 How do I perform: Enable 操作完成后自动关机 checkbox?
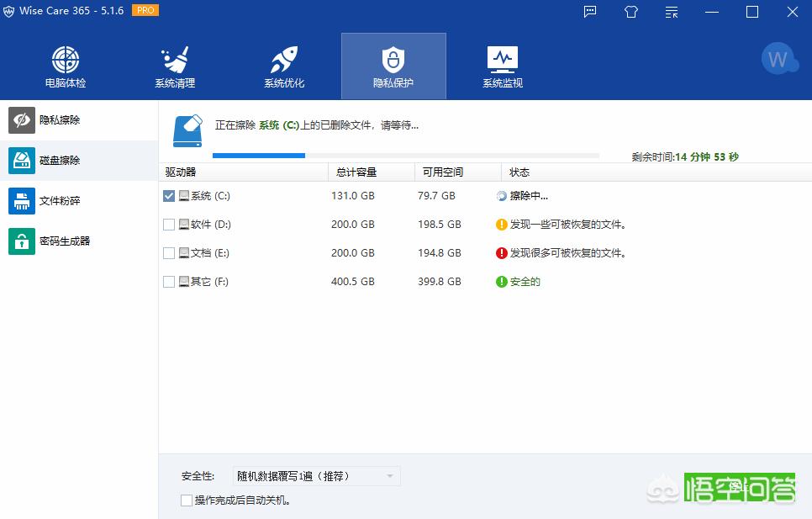(187, 500)
